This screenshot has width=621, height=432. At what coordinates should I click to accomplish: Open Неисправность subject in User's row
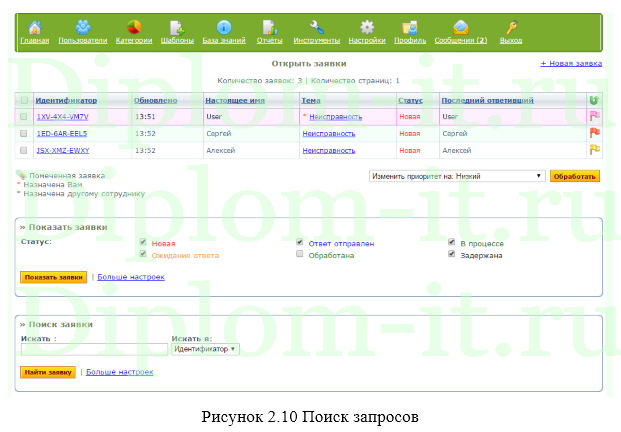(335, 116)
